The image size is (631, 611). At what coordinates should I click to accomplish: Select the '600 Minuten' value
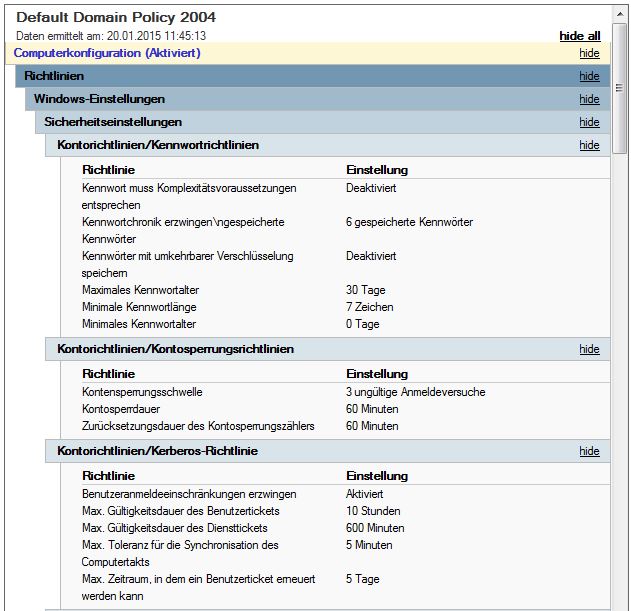pos(375,528)
